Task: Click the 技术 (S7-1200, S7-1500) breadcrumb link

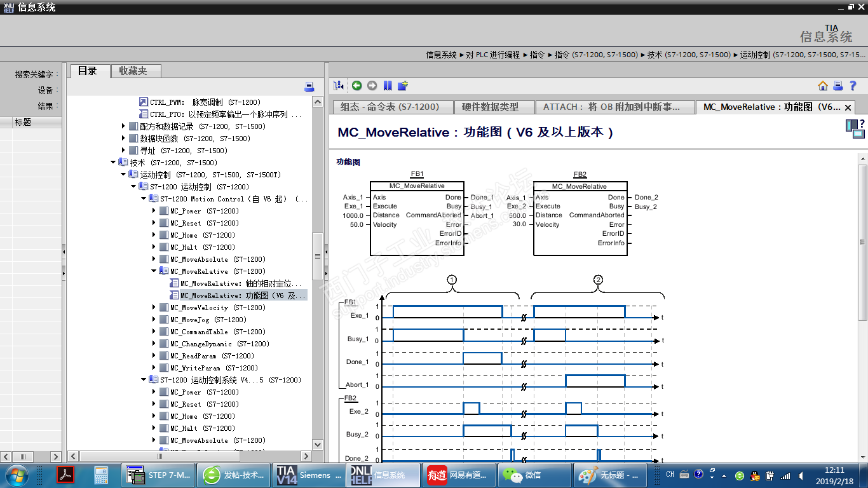Action: tap(689, 55)
